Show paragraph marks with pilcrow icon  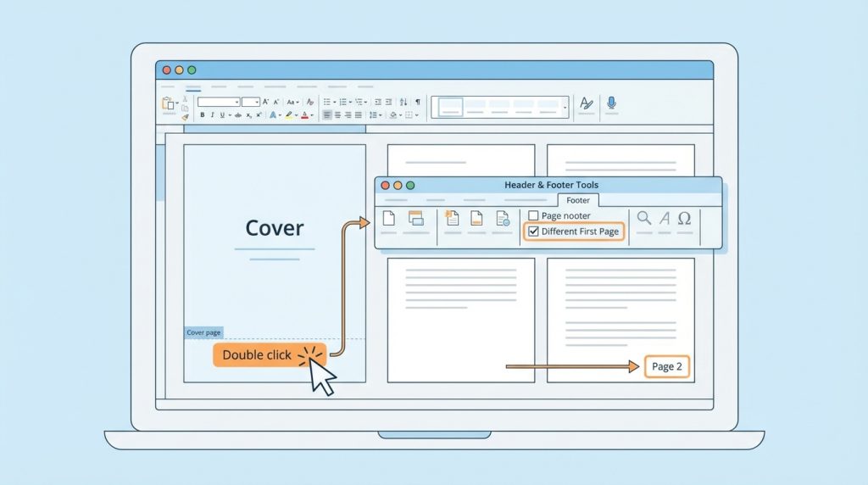(x=416, y=102)
